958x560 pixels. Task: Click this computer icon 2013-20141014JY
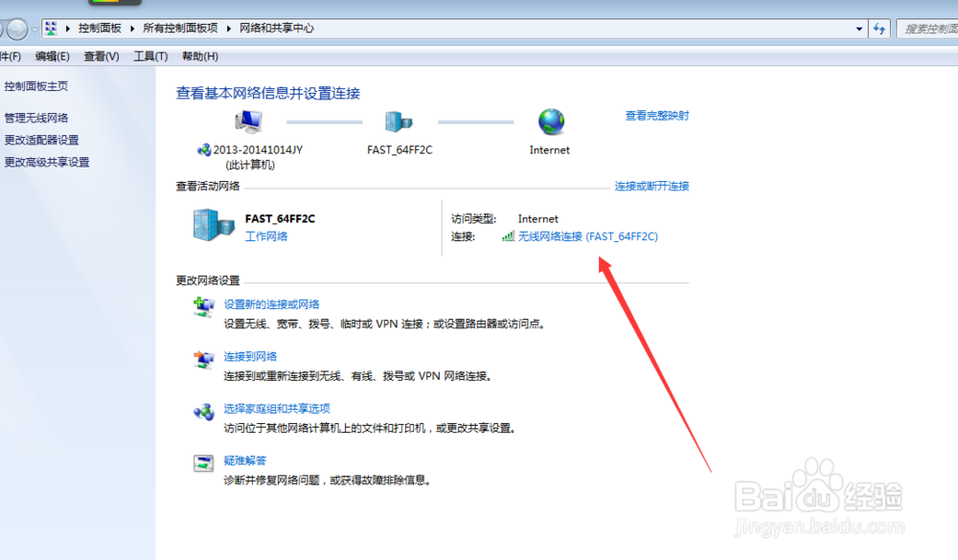click(249, 122)
